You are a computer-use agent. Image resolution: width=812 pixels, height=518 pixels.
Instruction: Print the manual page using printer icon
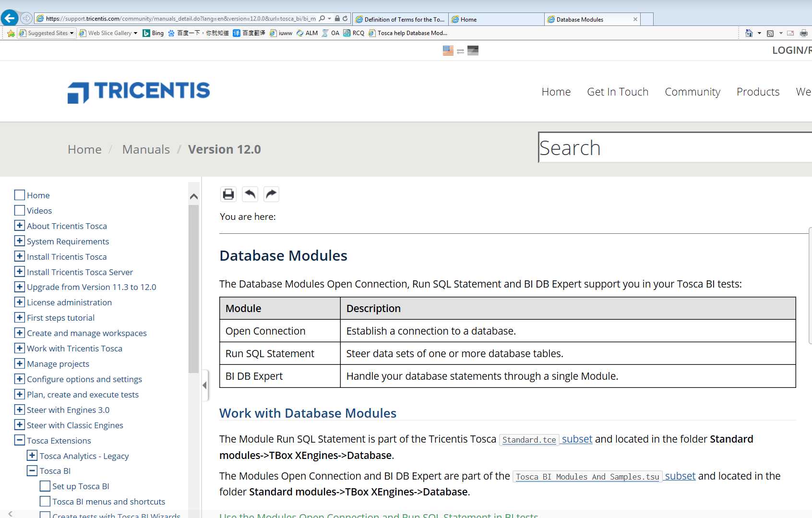[x=228, y=194]
